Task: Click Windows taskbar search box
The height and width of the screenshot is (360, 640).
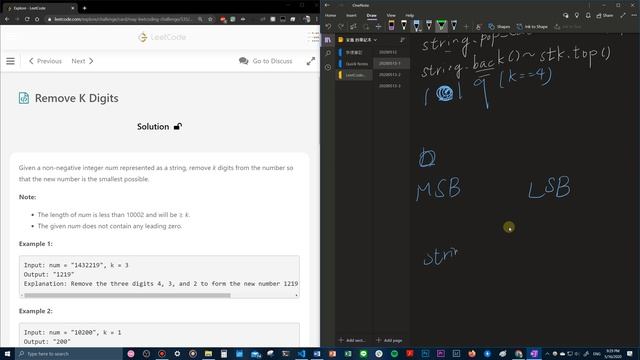Action: pos(69,353)
